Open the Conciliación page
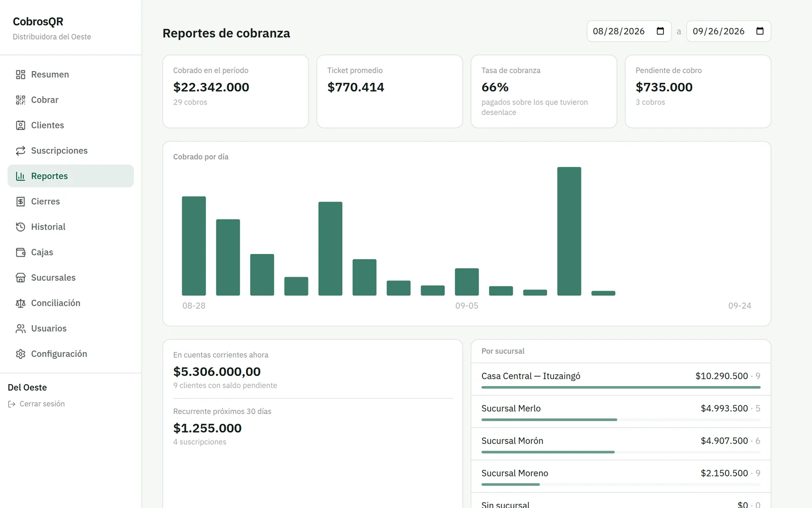 click(x=71, y=303)
